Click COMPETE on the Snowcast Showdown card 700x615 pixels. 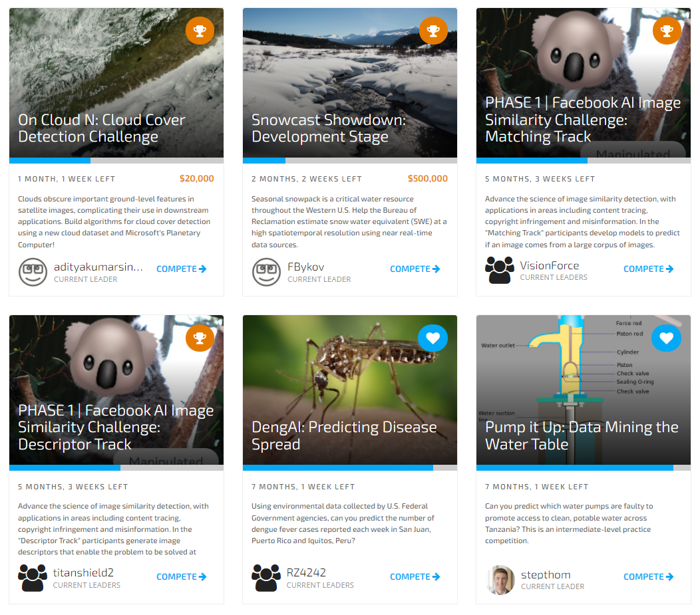coord(415,269)
